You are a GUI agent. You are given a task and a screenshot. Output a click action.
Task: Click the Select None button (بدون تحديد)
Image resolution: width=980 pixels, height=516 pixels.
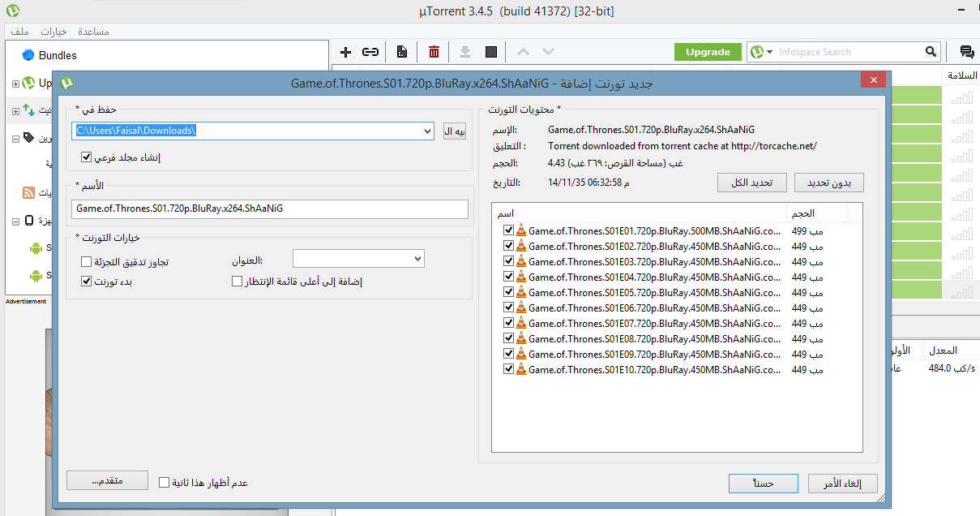click(829, 183)
